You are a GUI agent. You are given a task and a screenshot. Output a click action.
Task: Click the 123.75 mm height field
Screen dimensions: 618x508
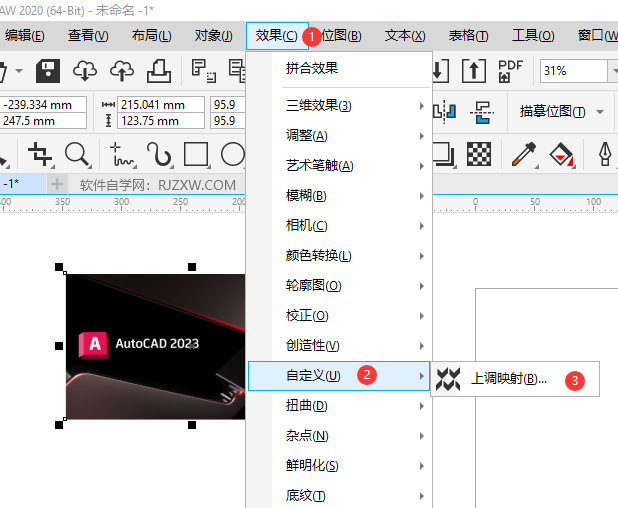[x=161, y=121]
